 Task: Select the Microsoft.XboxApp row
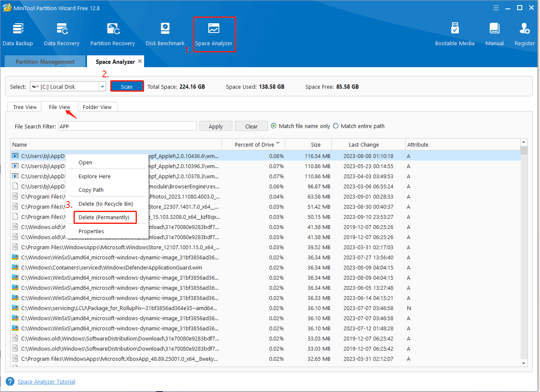[x=266, y=359]
